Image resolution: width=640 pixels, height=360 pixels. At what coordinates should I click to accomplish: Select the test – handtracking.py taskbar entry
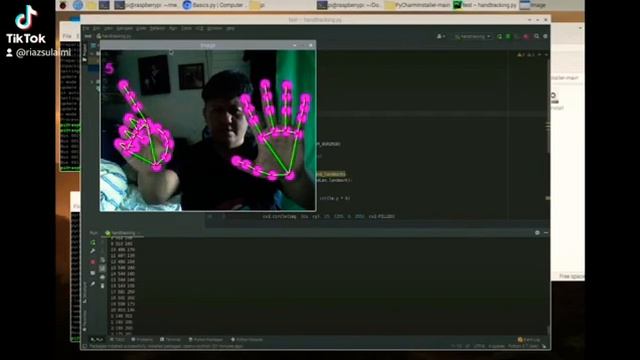(x=484, y=5)
